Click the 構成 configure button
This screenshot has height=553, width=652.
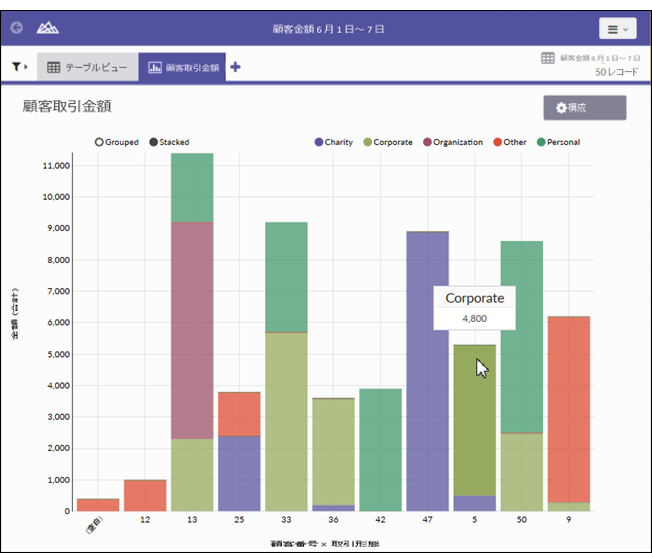(584, 108)
